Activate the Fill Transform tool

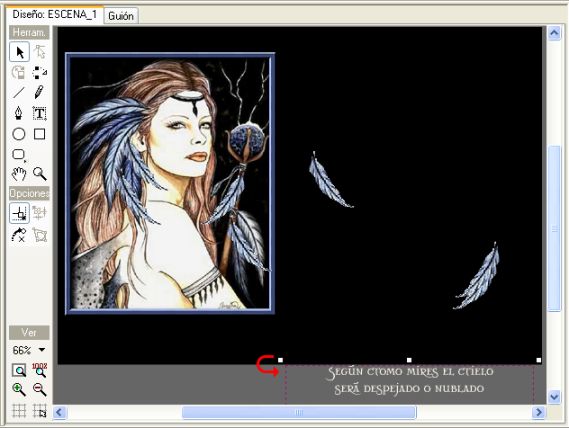[19, 73]
